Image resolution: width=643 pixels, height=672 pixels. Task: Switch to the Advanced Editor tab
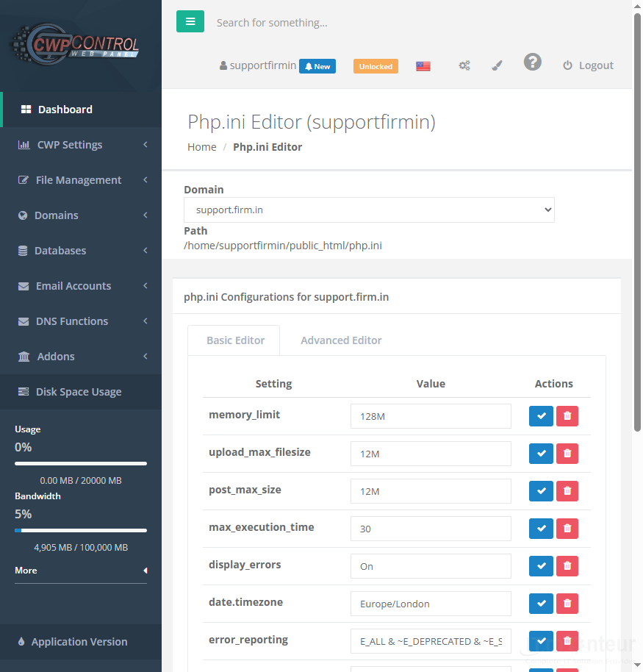point(341,340)
